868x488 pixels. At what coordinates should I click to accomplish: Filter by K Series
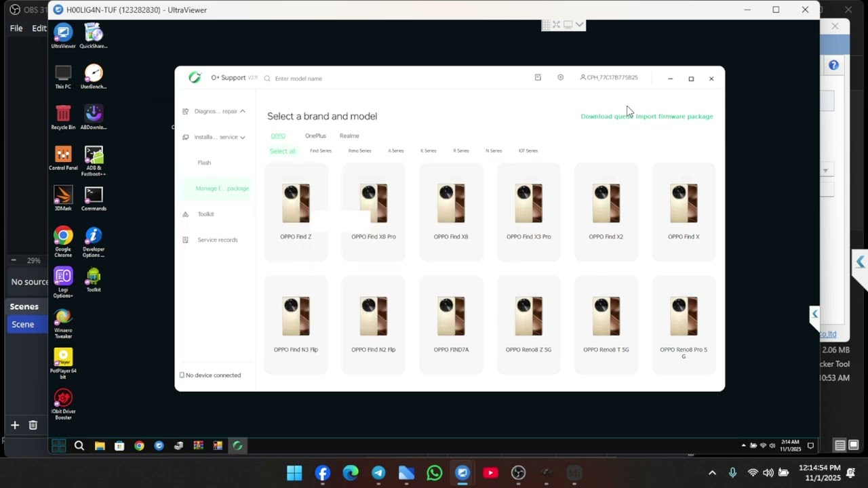pyautogui.click(x=428, y=150)
